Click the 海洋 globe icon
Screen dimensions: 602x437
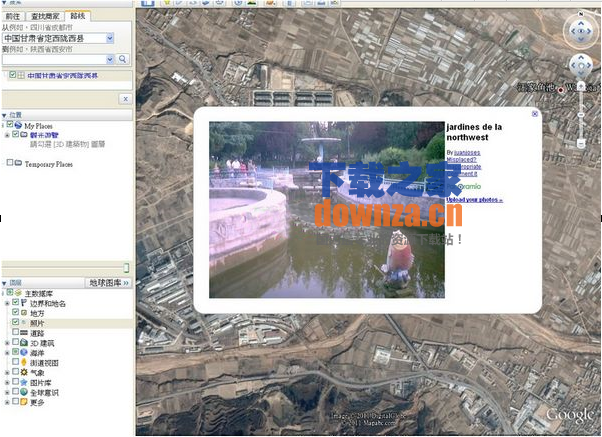24,352
